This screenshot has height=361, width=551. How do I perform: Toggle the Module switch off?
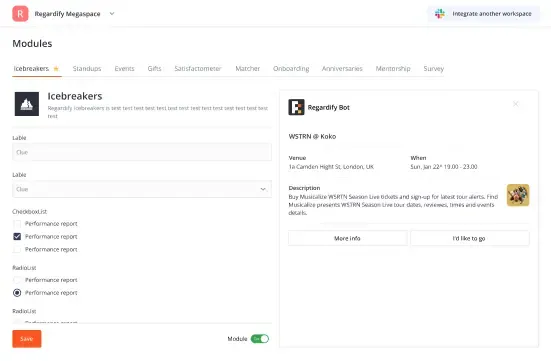pyautogui.click(x=260, y=339)
